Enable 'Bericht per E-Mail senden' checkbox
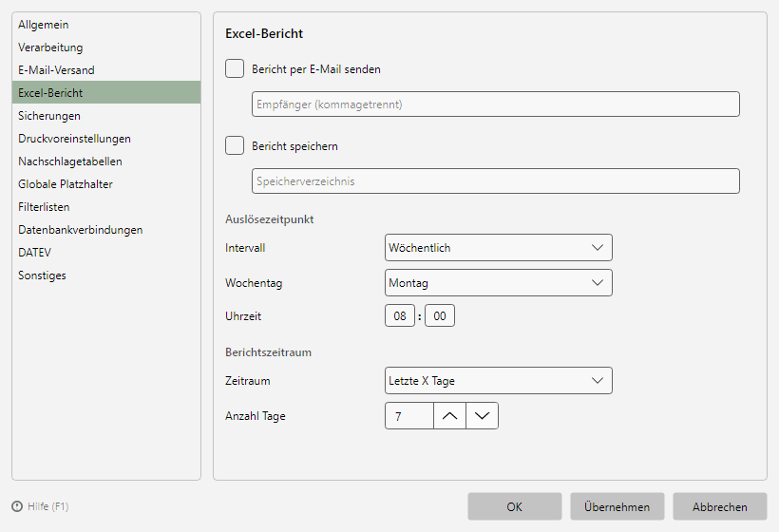 pyautogui.click(x=235, y=68)
